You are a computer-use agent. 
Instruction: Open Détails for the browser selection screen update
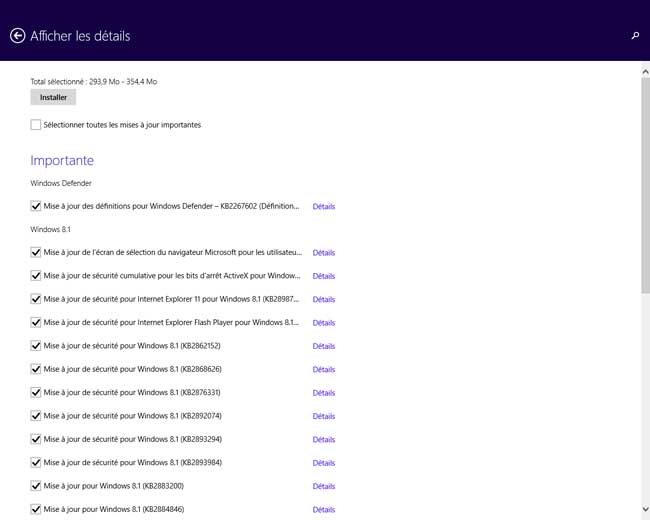[324, 253]
